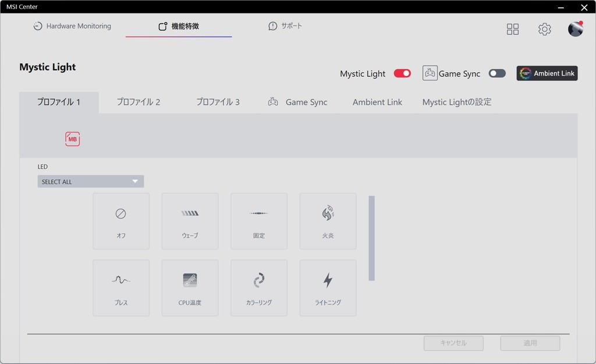Pick the ブレス breathing lighting effect

[121, 288]
